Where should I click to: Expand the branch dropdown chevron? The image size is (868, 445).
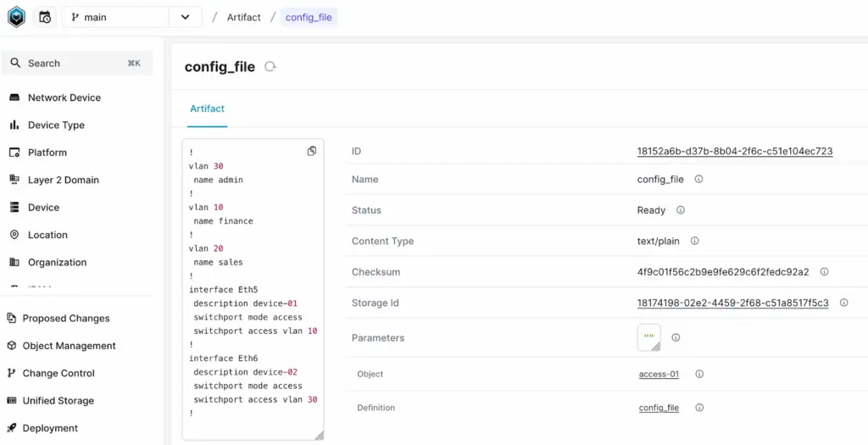186,17
